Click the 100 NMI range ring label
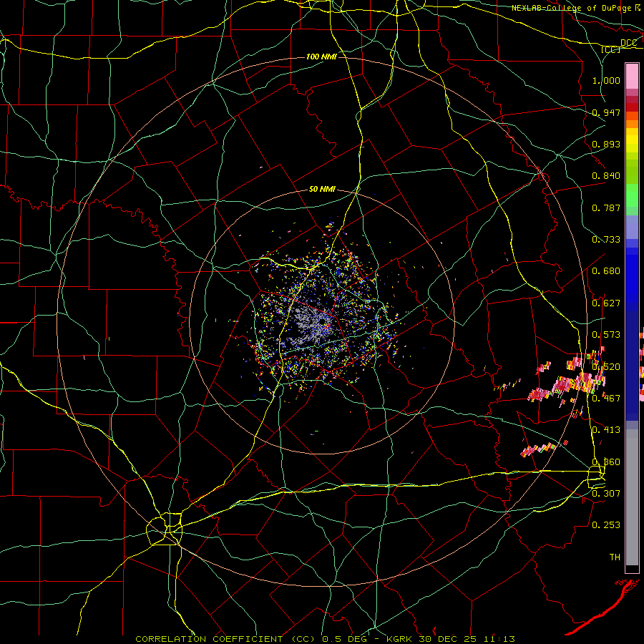 (321, 57)
